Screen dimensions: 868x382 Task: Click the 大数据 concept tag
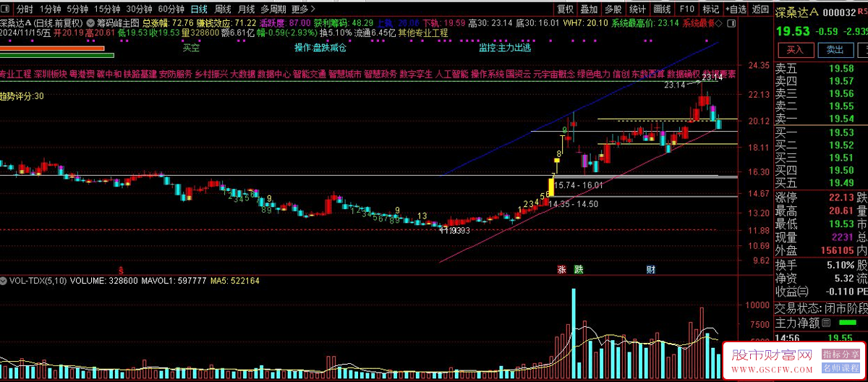pyautogui.click(x=242, y=74)
